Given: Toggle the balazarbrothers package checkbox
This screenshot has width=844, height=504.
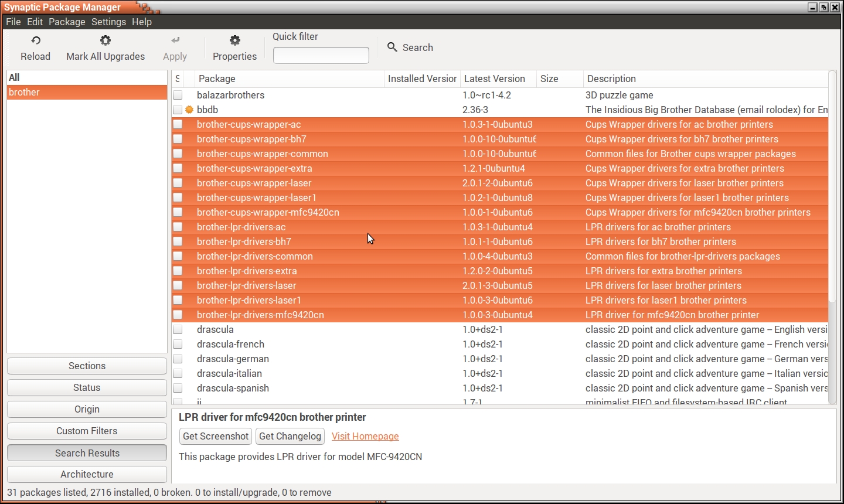Looking at the screenshot, I should [x=178, y=95].
